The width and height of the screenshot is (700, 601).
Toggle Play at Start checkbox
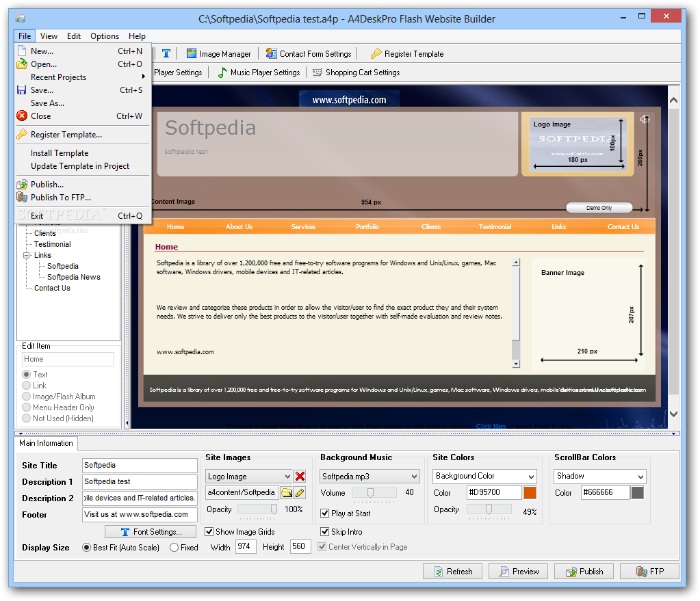(x=324, y=513)
